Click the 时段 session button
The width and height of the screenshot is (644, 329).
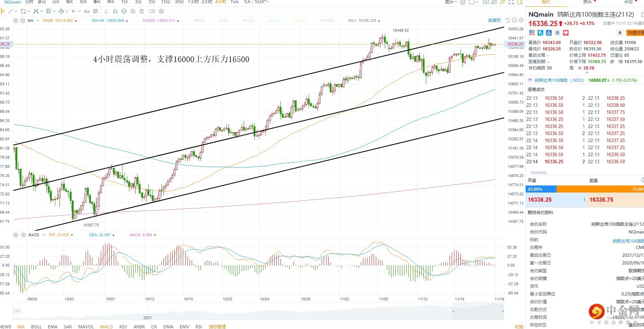[x=519, y=327]
